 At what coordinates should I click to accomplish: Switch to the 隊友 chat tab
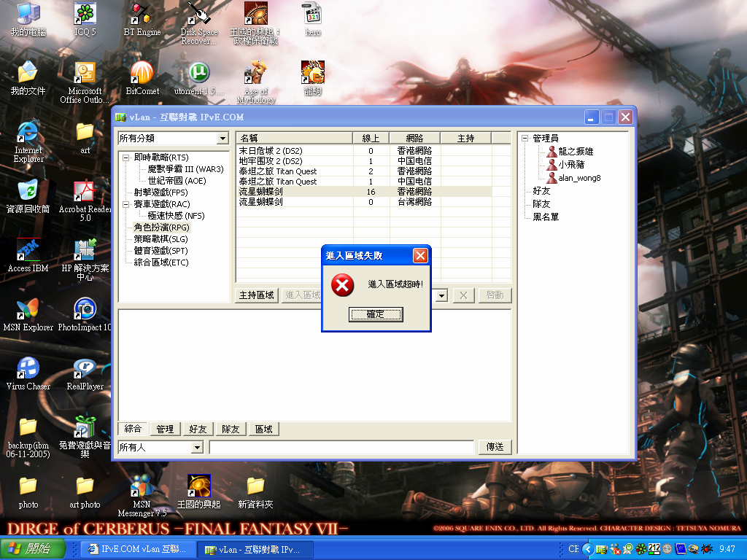coord(231,429)
